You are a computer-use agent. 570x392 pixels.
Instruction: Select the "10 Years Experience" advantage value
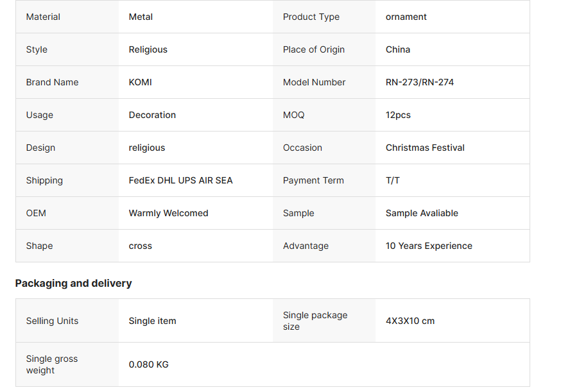click(429, 246)
